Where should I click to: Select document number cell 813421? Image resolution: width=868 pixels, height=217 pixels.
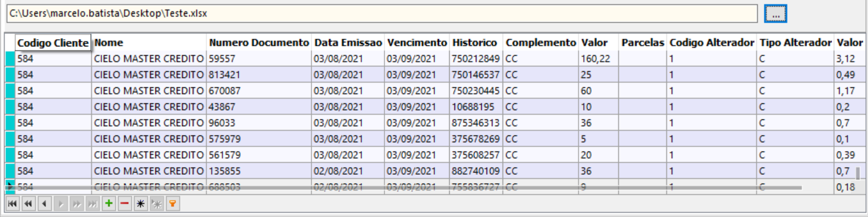259,75
